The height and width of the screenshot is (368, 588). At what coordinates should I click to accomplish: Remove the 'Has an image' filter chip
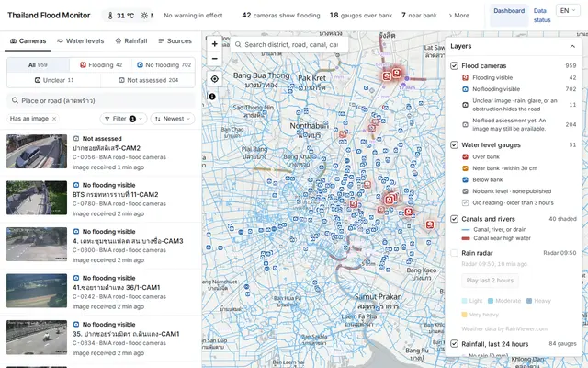(x=54, y=119)
